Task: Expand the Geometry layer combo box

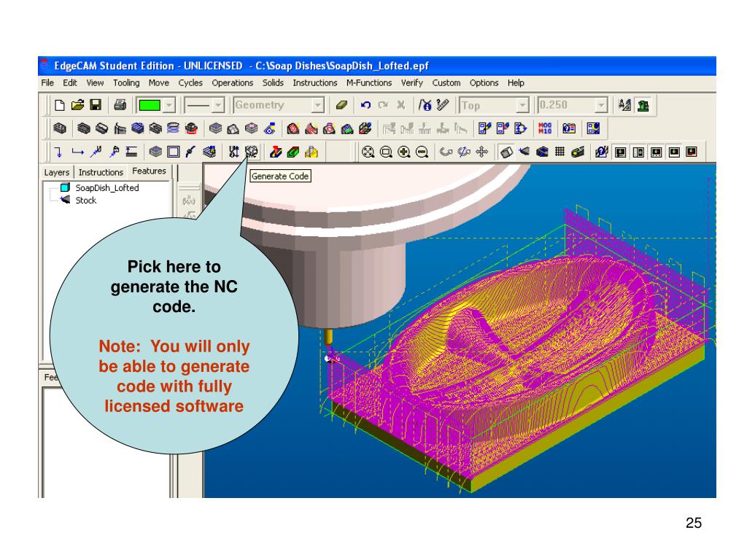Action: pyautogui.click(x=318, y=105)
